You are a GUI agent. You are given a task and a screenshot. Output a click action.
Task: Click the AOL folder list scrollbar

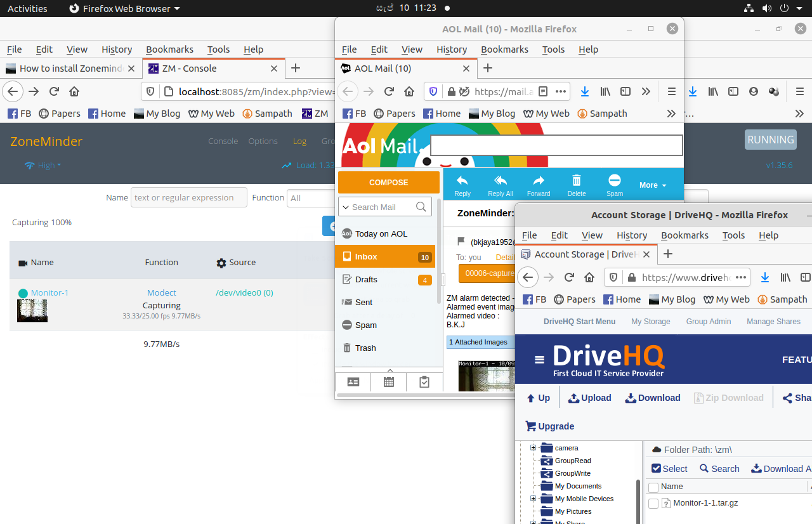[x=438, y=251]
